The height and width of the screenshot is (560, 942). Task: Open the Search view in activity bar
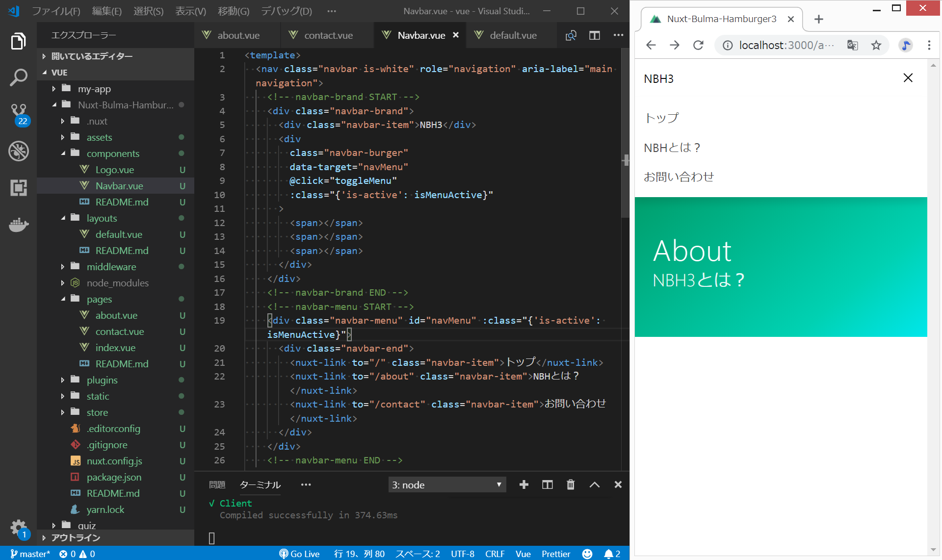click(19, 77)
